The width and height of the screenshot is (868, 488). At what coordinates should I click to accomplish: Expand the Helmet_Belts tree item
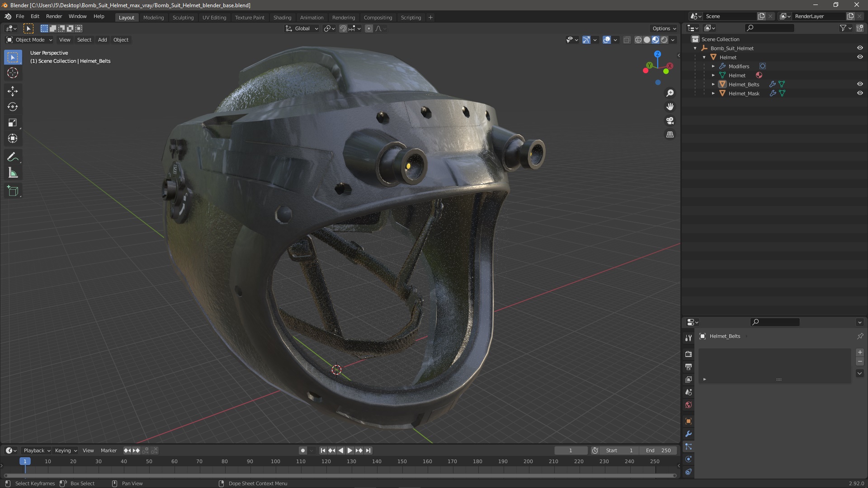[713, 84]
